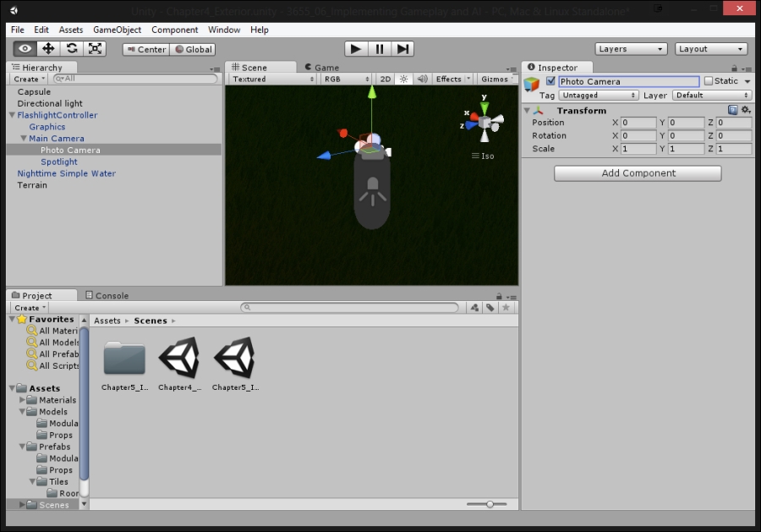761x532 pixels.
Task: Uncheck the Photo Camera active checkbox
Action: coord(550,81)
